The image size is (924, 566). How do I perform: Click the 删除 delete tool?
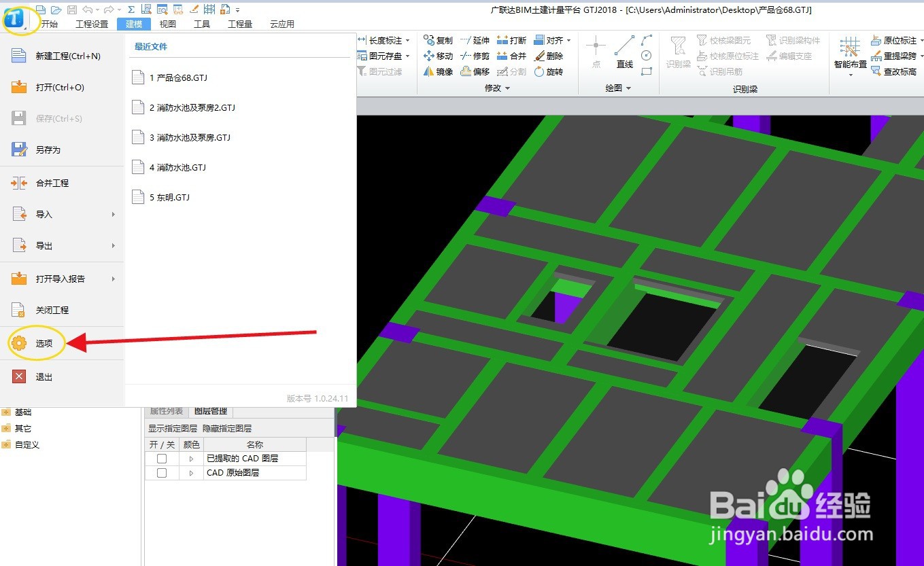pyautogui.click(x=549, y=56)
